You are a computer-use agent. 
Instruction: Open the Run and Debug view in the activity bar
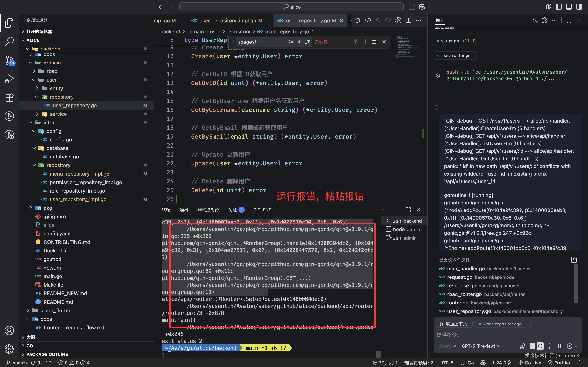[x=9, y=79]
